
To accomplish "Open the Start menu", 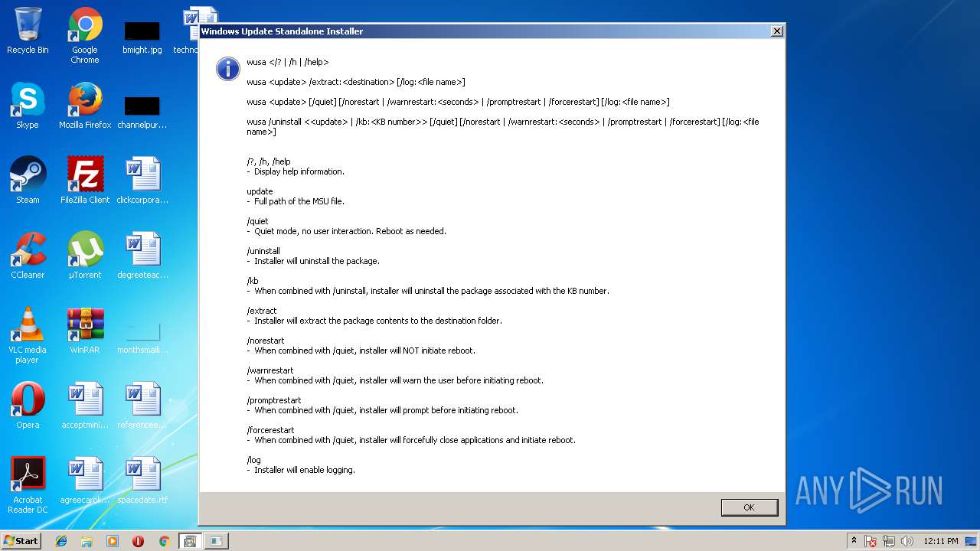I will click(21, 540).
